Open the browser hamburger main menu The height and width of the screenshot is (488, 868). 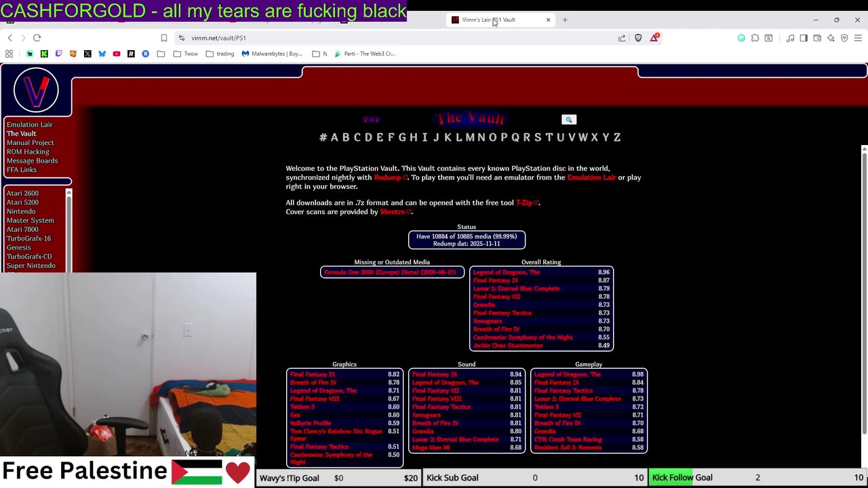click(858, 38)
